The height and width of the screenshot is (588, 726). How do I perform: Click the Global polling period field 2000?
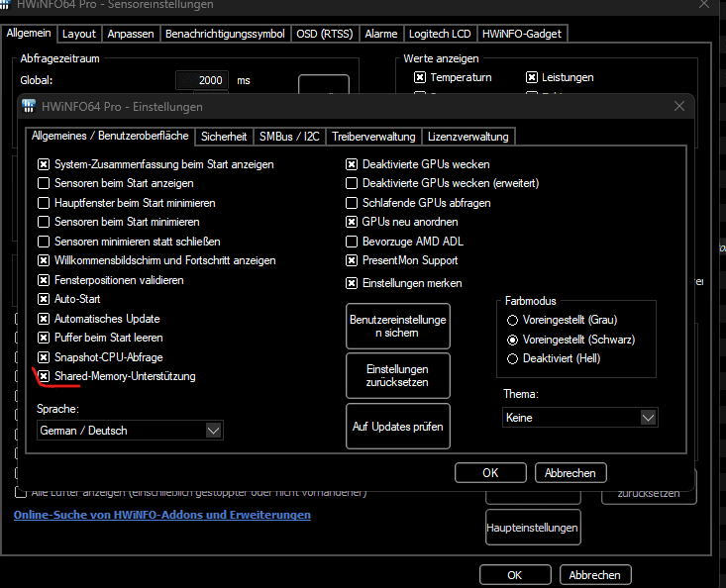point(202,80)
